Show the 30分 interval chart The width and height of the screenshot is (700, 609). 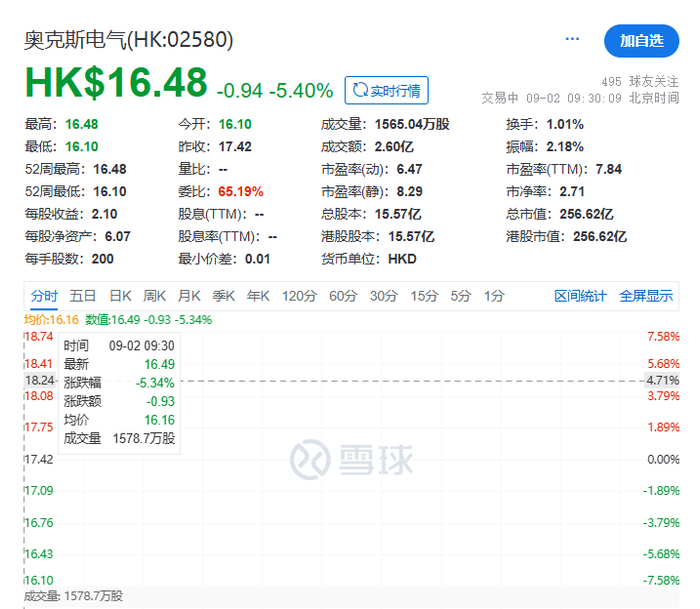click(384, 296)
